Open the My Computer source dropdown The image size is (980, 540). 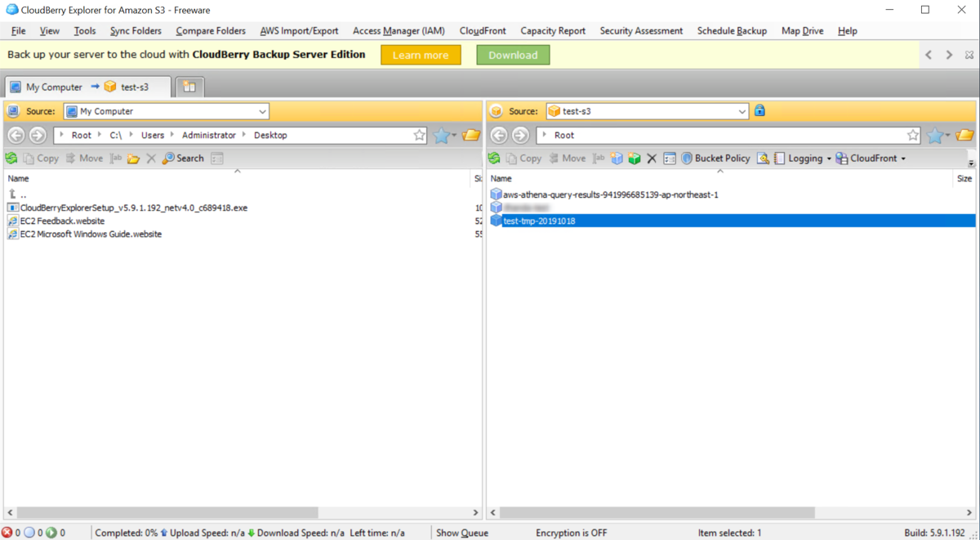(262, 111)
